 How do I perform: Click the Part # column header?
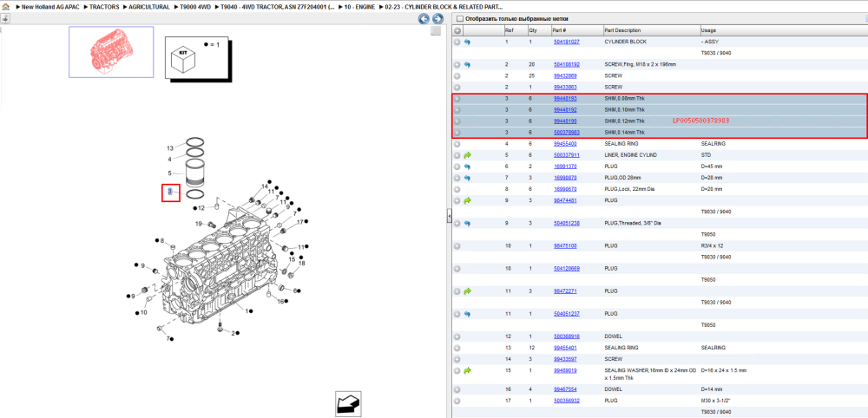coord(559,30)
